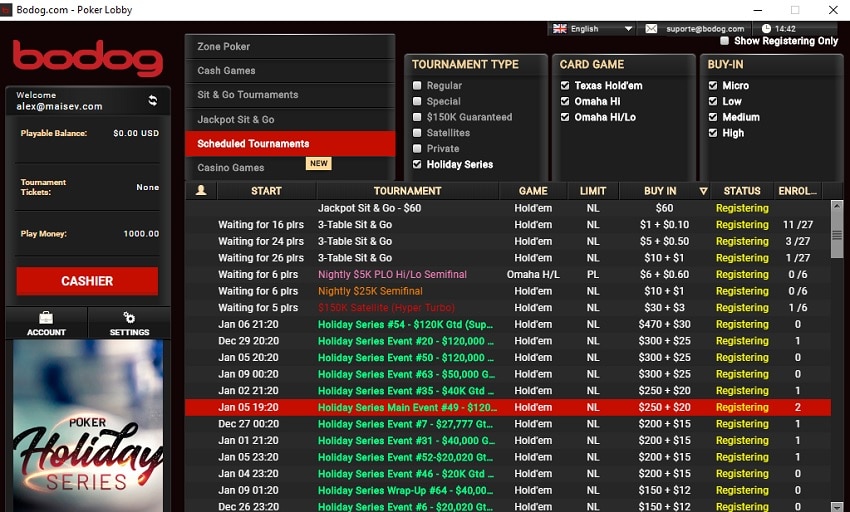Click the tournament list scrollbar thumb
Viewport: 850px width, 512px height.
click(837, 235)
